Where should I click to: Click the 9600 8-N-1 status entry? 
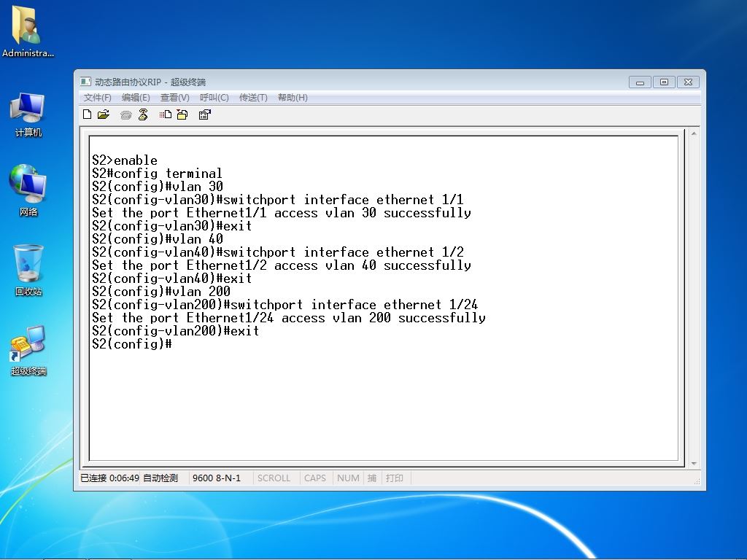pos(217,478)
